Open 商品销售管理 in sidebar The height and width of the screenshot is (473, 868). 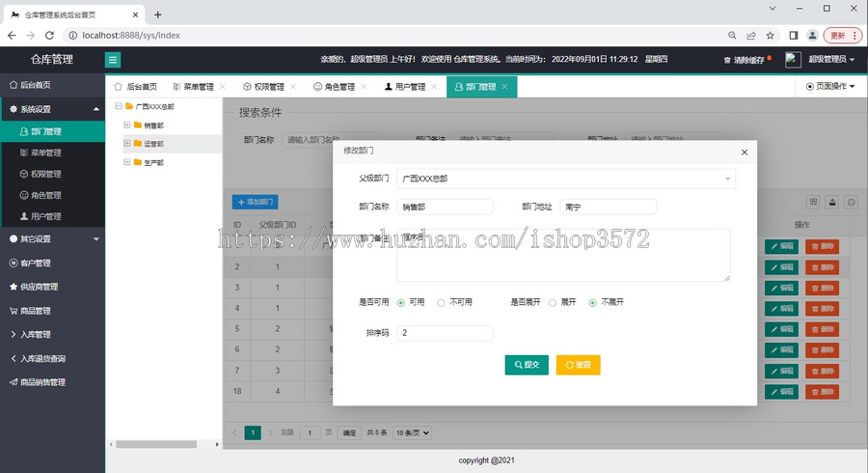coord(52,382)
